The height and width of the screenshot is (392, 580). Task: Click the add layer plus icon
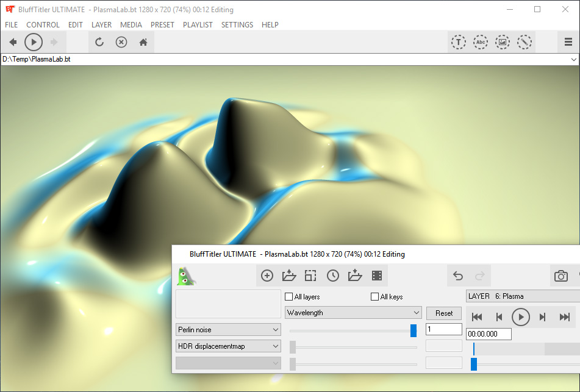pyautogui.click(x=267, y=276)
